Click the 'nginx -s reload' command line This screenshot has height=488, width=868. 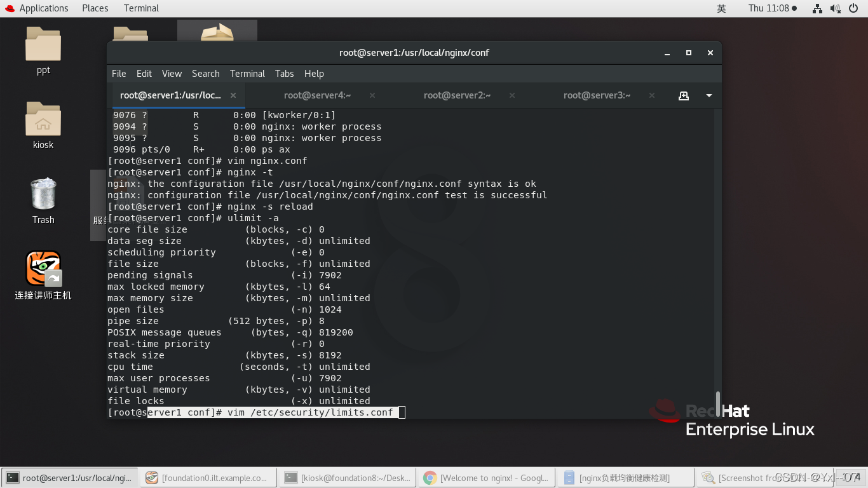[210, 207]
